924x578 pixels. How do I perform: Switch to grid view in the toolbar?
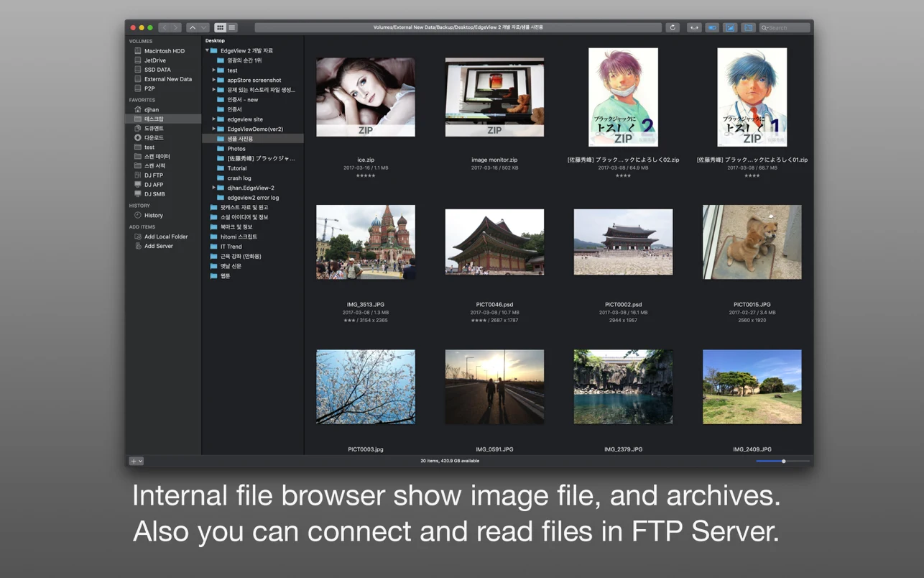click(220, 27)
